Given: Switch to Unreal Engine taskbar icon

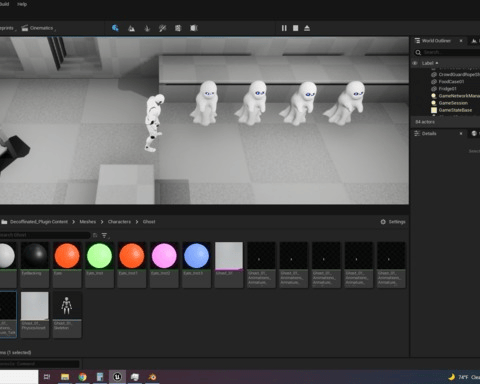Looking at the screenshot, I should [x=117, y=377].
